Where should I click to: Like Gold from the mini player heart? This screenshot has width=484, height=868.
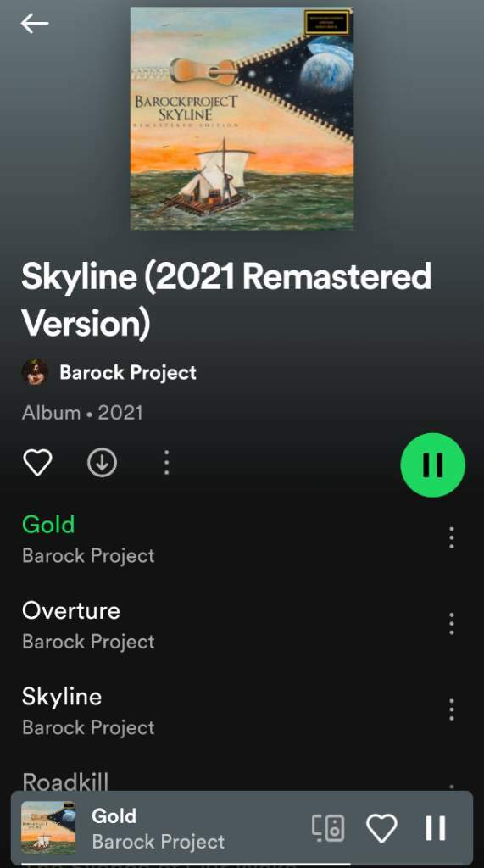tap(382, 828)
